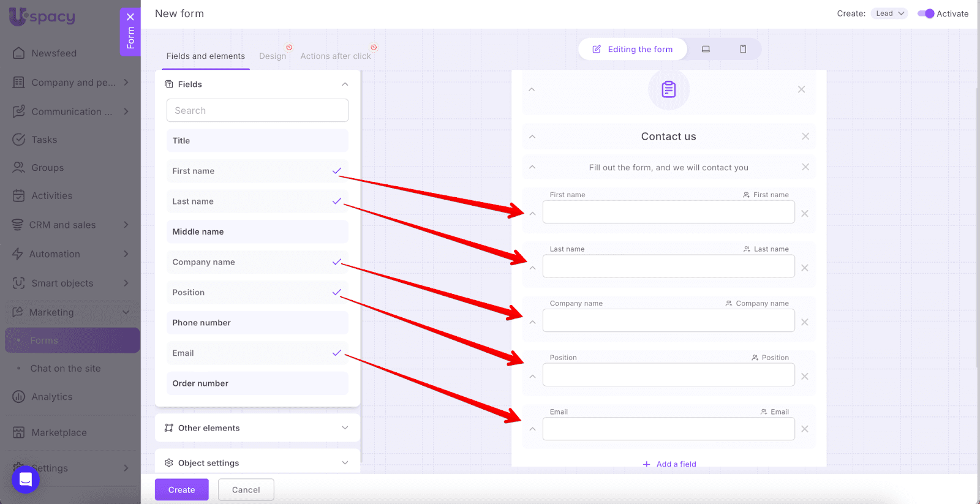Delete the Position field from form
Viewport: 980px width, 504px height.
pyautogui.click(x=805, y=377)
